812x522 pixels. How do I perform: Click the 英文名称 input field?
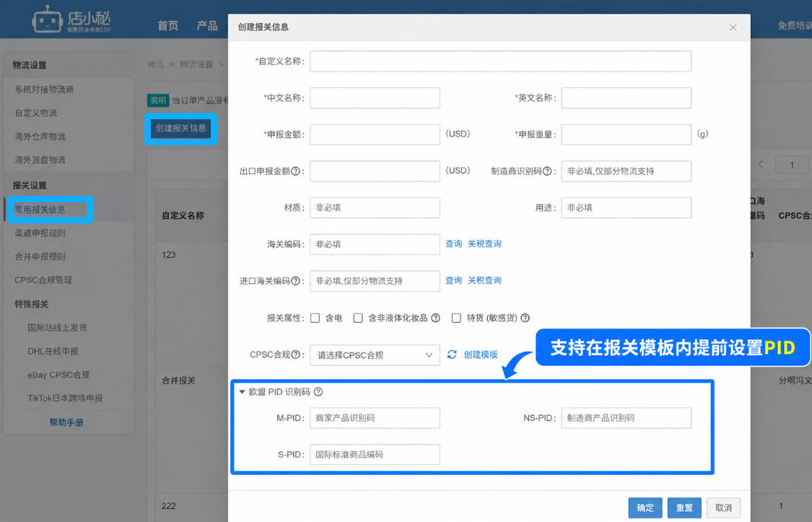tap(626, 98)
